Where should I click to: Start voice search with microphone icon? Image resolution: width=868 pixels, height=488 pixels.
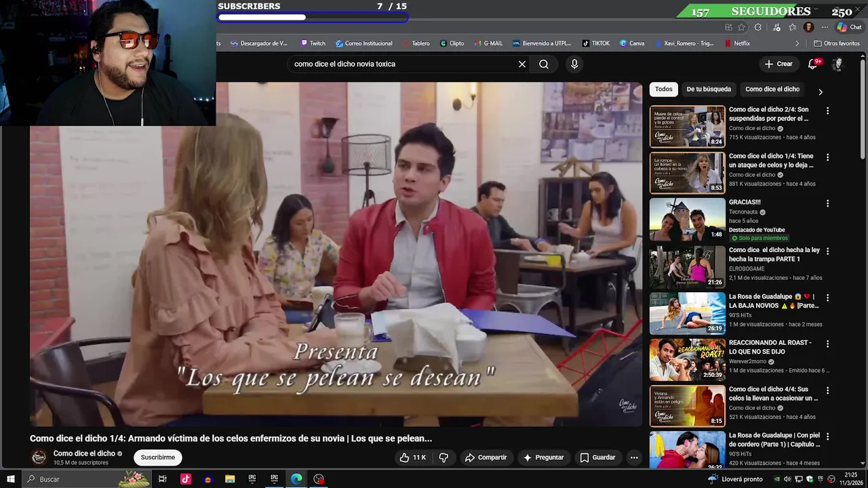pos(574,64)
